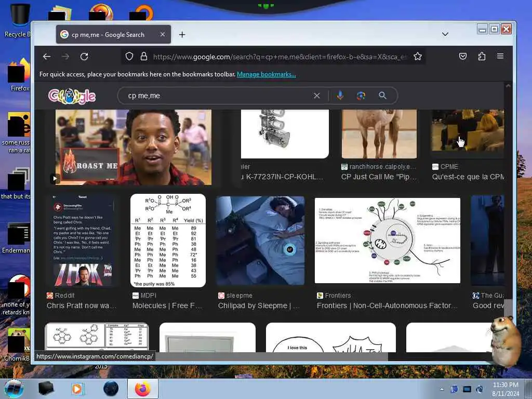The image size is (532, 399).
Task: Click the hamster desktop mascot
Action: (x=506, y=341)
